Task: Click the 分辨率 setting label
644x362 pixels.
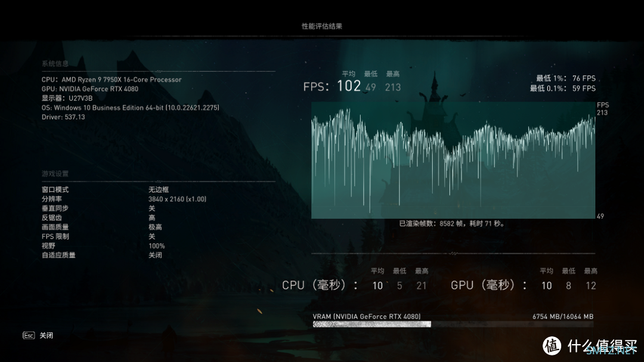Action: click(52, 199)
